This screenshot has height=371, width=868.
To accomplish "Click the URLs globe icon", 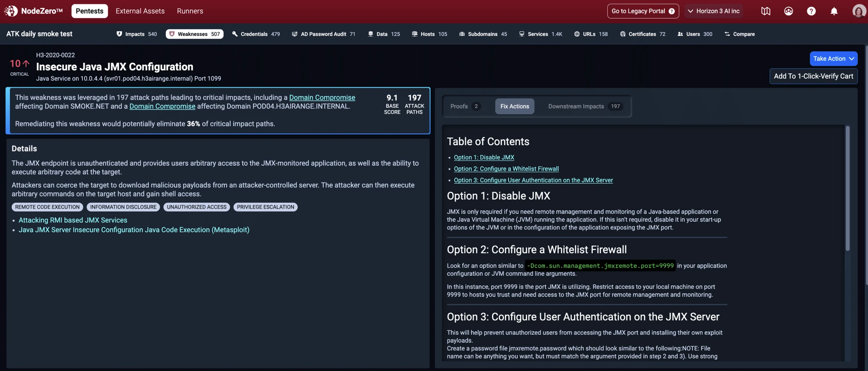I will pyautogui.click(x=577, y=34).
